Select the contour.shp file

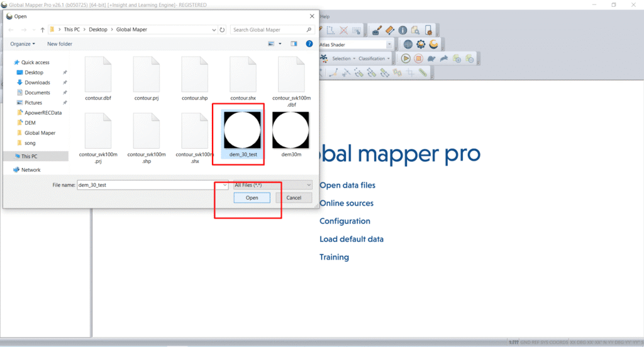195,79
